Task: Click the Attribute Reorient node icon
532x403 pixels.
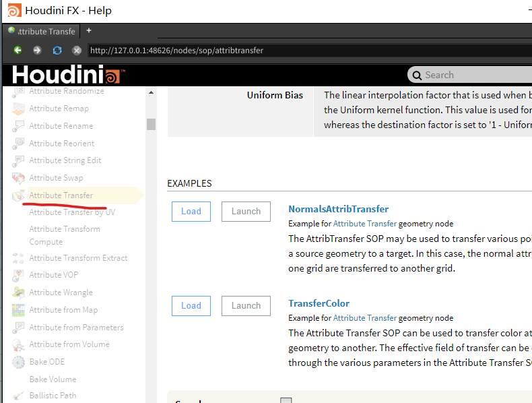Action: [18, 144]
